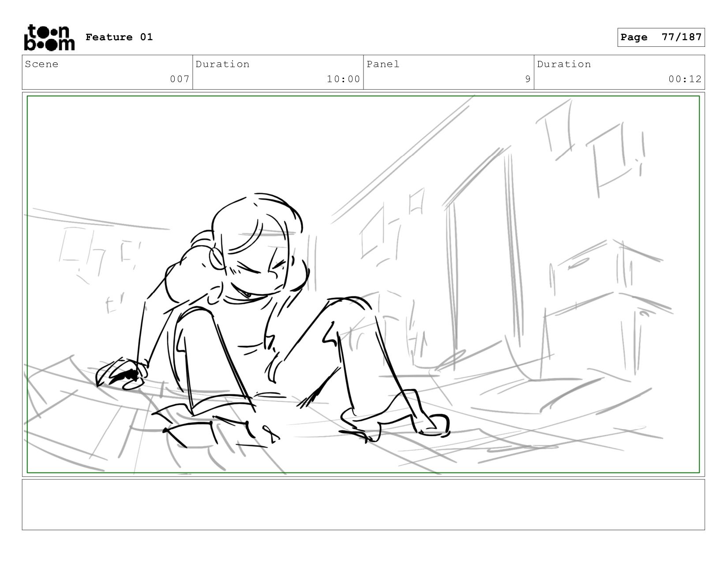728x563 pixels.
Task: Select the panel number '9'
Action: click(x=528, y=79)
